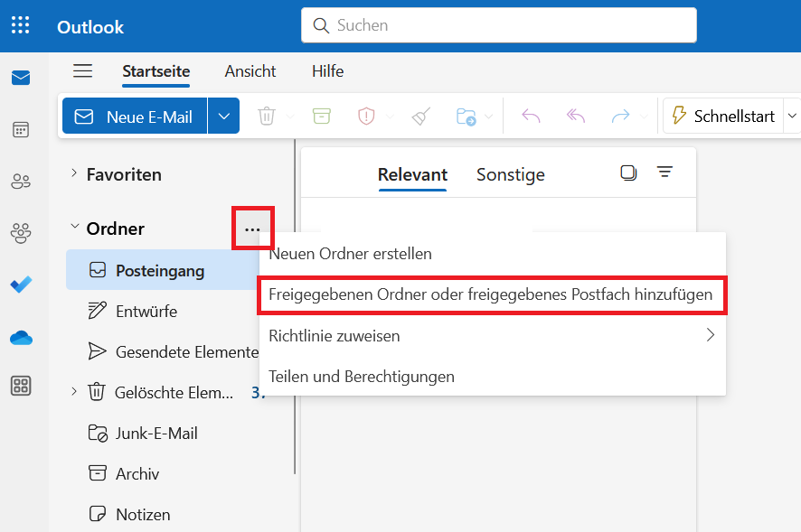Viewport: 801px width, 532px height.
Task: Open dropdown next to Delete icon
Action: (x=290, y=117)
